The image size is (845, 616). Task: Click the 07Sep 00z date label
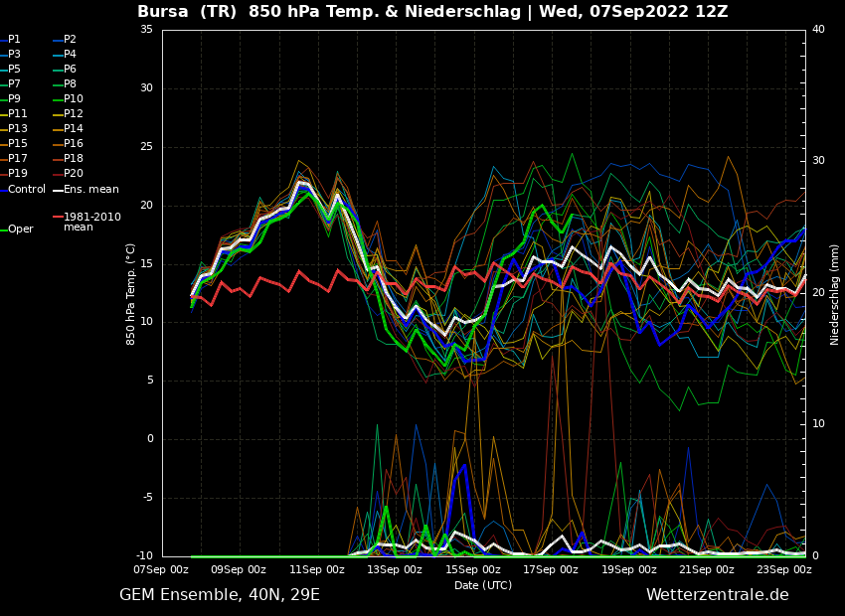point(162,569)
